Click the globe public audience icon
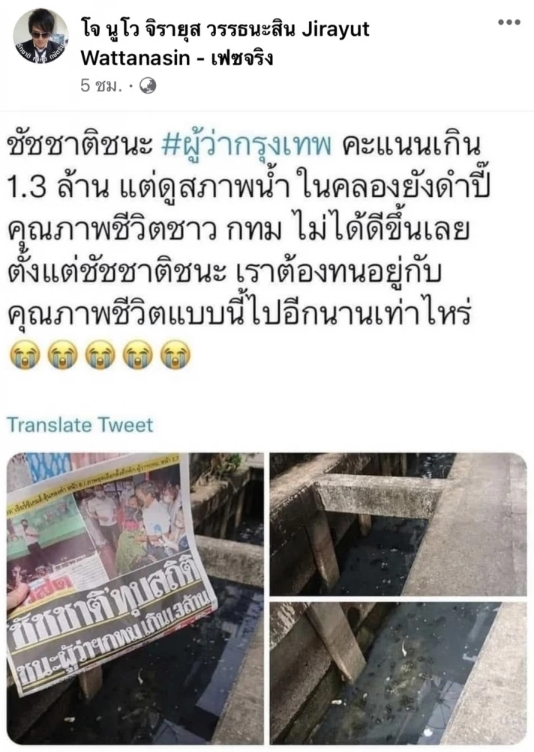The image size is (534, 752). click(147, 86)
